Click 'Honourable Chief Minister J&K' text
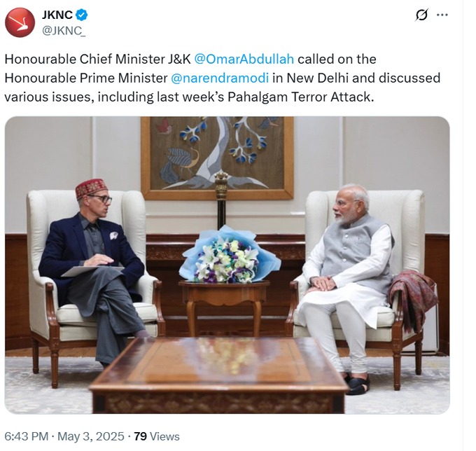The height and width of the screenshot is (451, 476). pos(97,59)
